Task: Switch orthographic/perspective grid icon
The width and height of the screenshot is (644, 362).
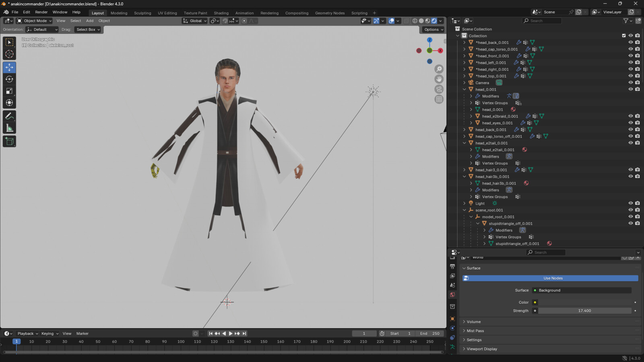Action: (439, 99)
